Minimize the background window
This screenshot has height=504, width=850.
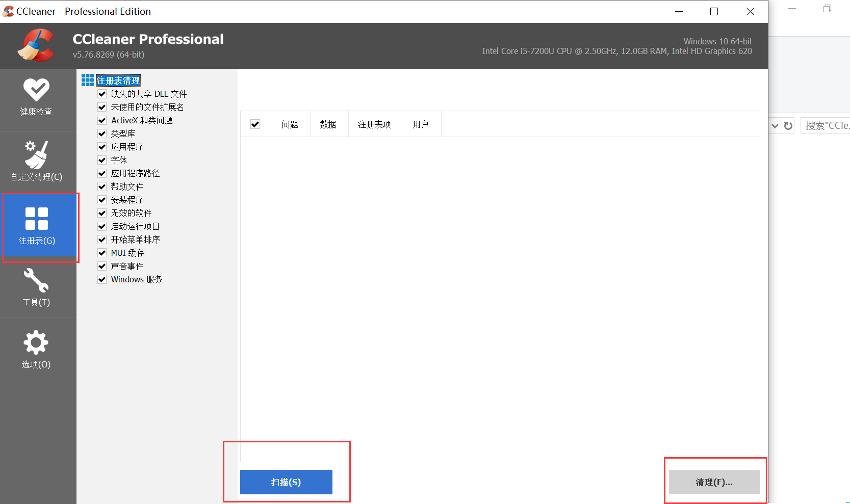point(792,9)
